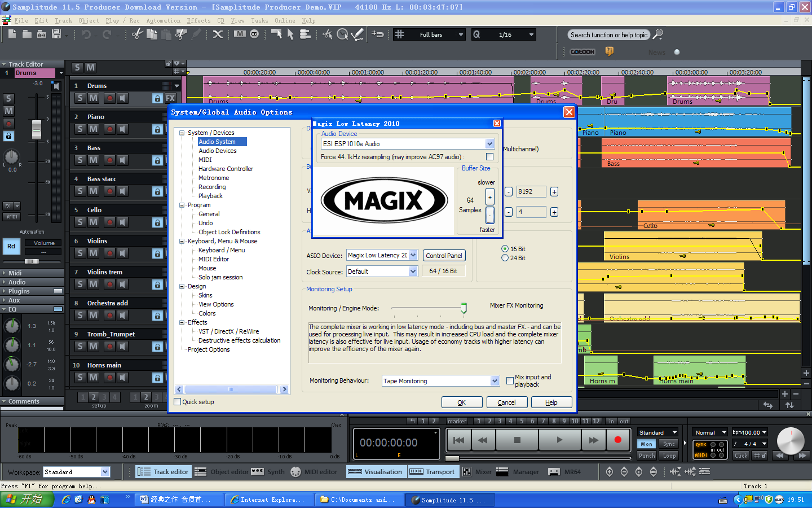The image size is (812, 508).
Task: Open the Monitoring Behaviour dropdown
Action: pyautogui.click(x=495, y=381)
